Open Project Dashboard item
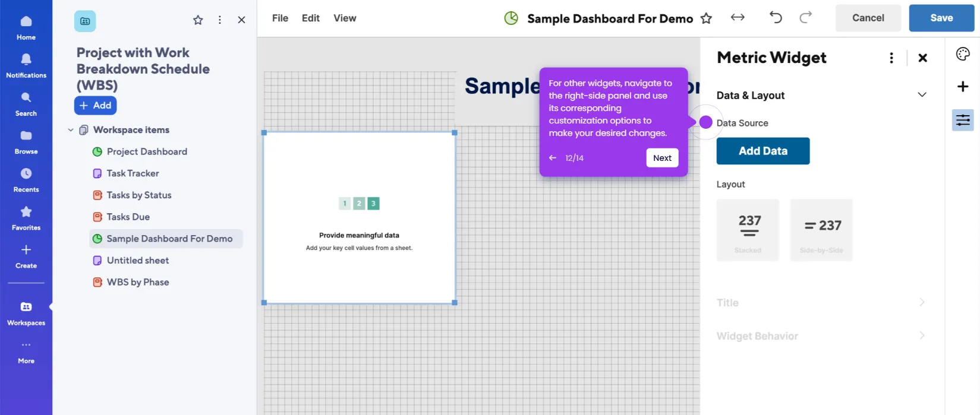The height and width of the screenshot is (415, 980). click(x=147, y=152)
